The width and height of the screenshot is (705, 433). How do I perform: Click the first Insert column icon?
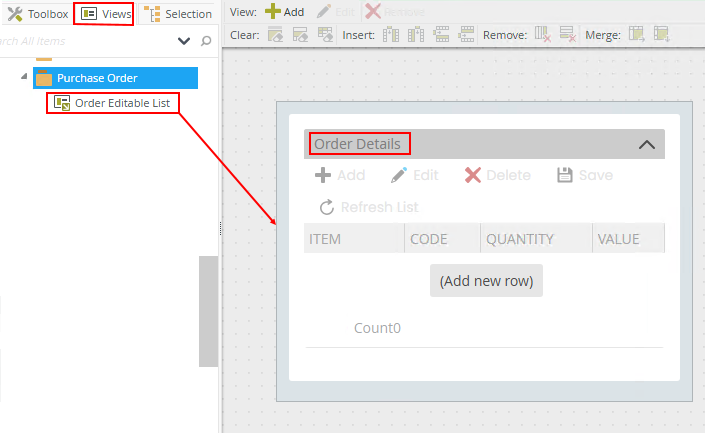pyautogui.click(x=391, y=35)
